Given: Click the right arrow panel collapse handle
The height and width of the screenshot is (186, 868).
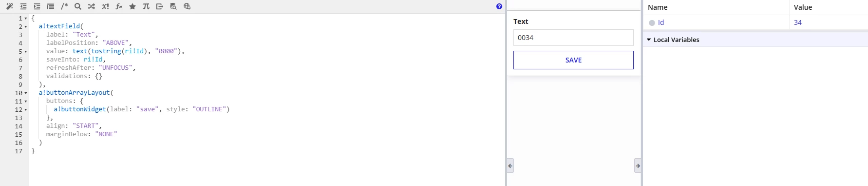Looking at the screenshot, I should 638,165.
